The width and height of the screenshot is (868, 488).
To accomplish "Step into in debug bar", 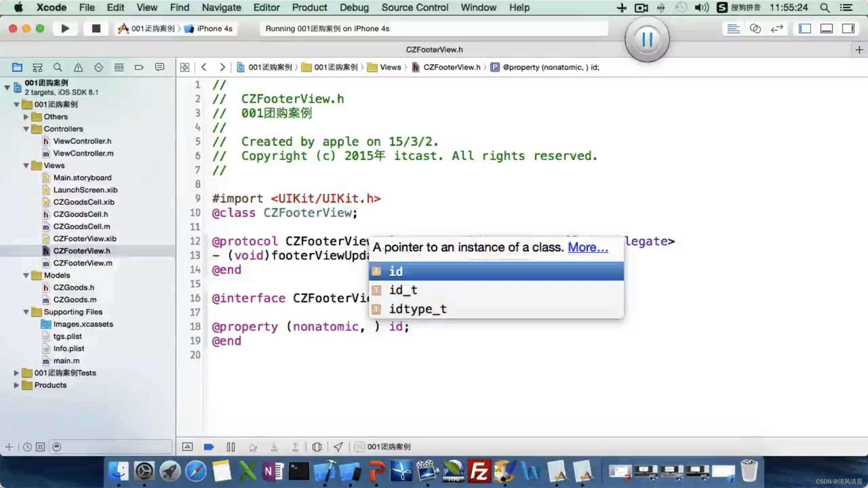I will click(x=274, y=447).
